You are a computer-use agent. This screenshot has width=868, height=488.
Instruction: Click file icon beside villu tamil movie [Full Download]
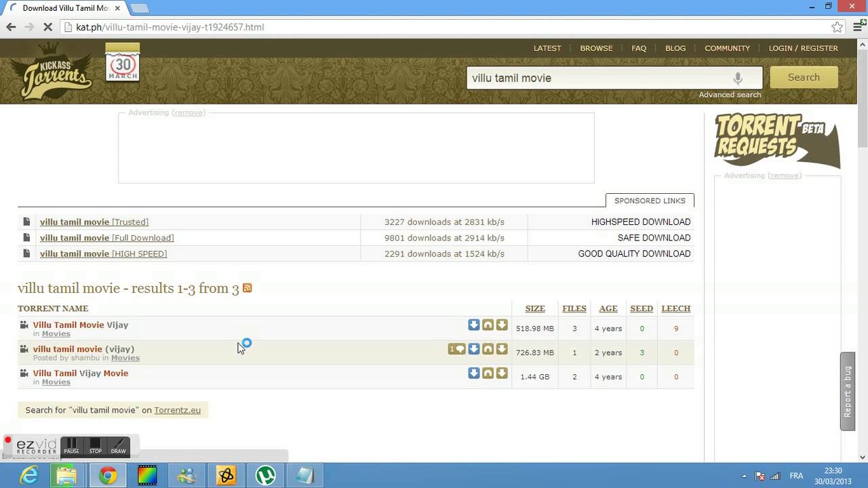(26, 238)
